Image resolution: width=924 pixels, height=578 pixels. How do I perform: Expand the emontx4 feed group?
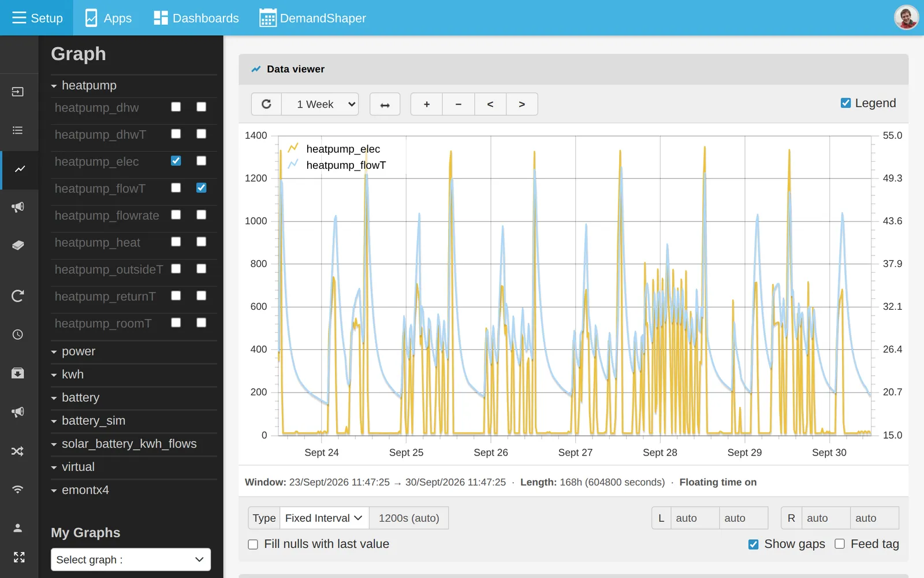[134, 490]
